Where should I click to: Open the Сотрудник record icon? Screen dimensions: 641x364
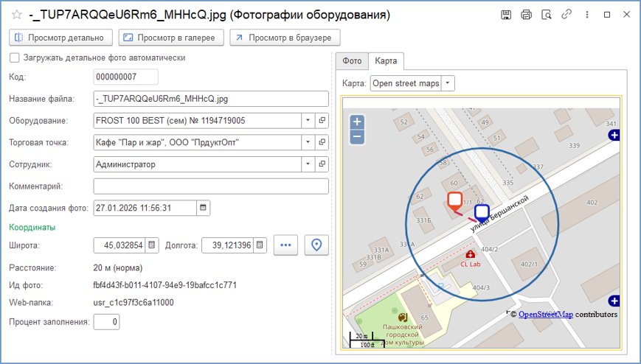(322, 164)
